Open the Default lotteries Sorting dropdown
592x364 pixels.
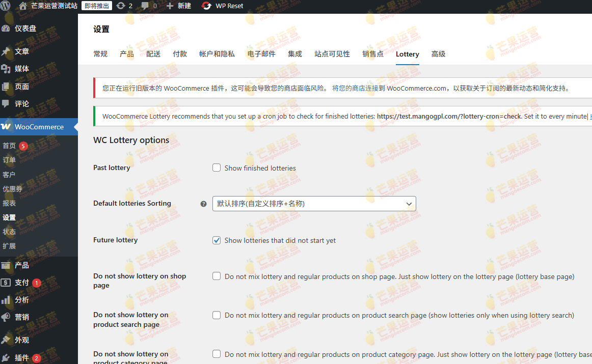(314, 204)
